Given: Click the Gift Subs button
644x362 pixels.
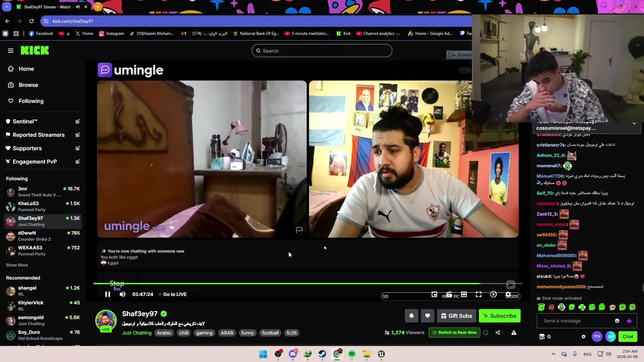Looking at the screenshot, I should tap(456, 316).
